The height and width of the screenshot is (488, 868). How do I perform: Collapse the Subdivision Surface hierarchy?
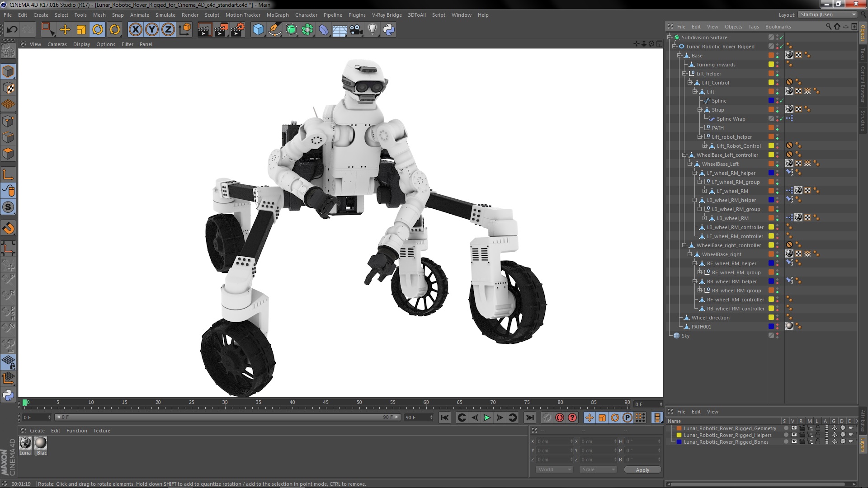[670, 38]
